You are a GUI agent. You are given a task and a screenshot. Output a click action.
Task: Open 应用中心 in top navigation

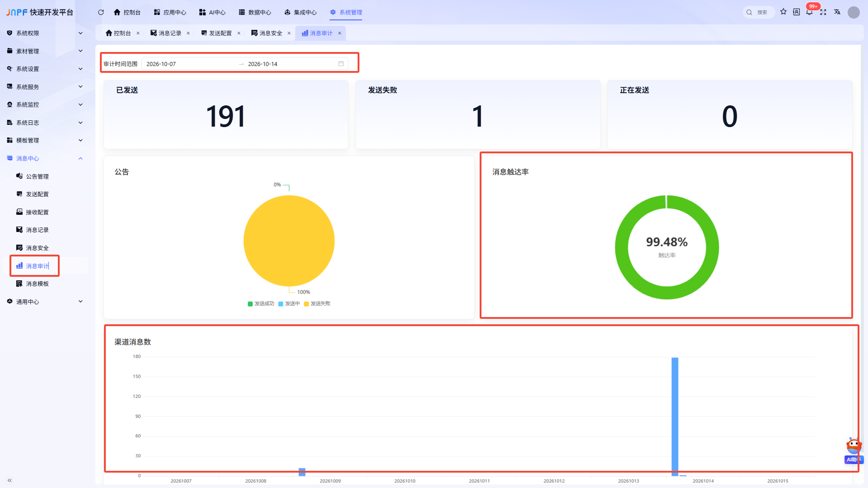170,12
